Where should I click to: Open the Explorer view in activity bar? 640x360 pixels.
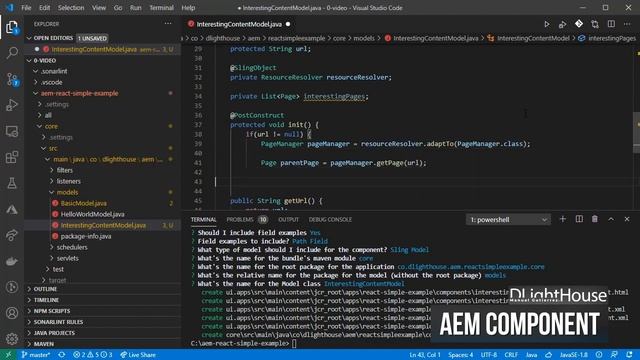click(x=12, y=28)
